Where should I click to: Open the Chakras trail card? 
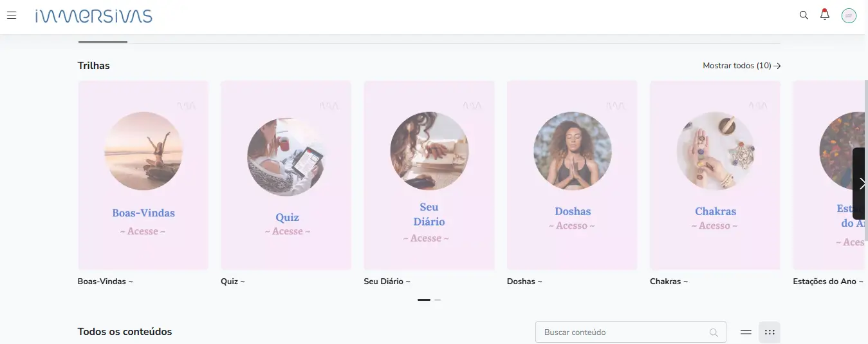tap(715, 175)
